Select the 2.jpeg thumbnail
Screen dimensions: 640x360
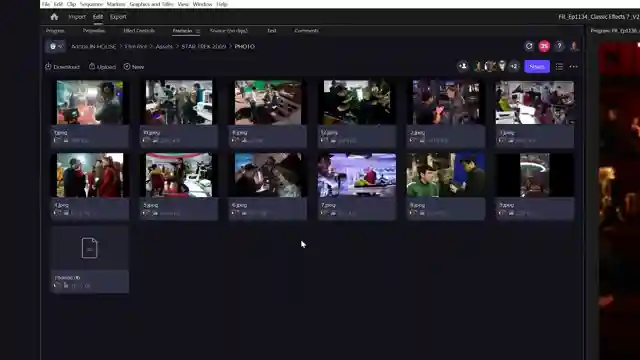[x=446, y=102]
